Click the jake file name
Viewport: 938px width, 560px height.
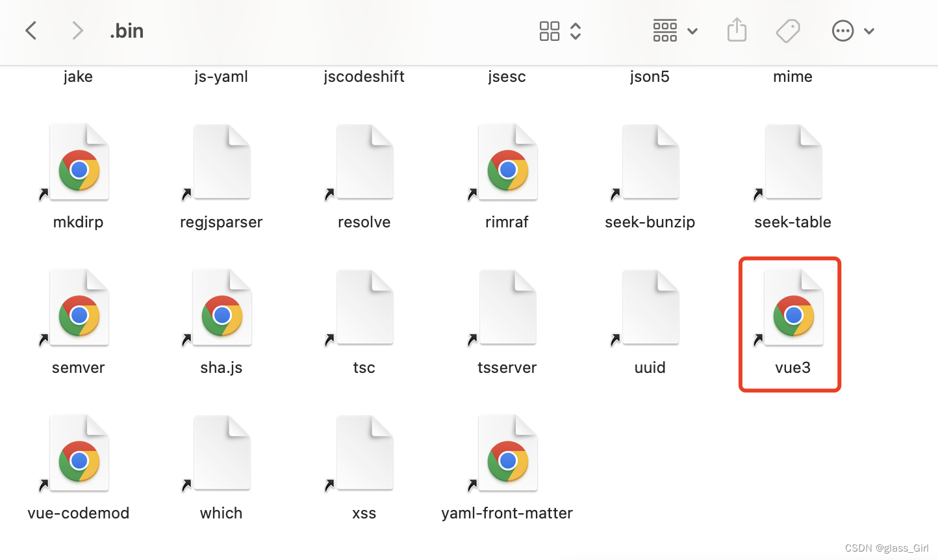(78, 77)
